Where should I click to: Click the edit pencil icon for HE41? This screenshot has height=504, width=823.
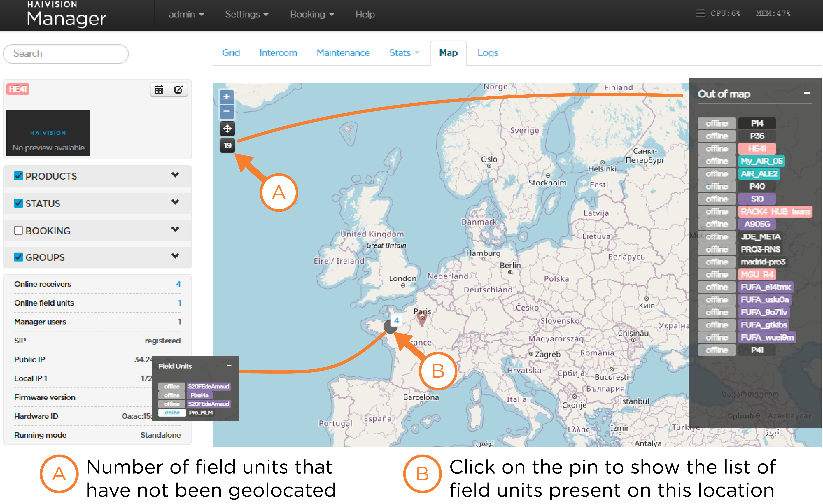click(178, 89)
